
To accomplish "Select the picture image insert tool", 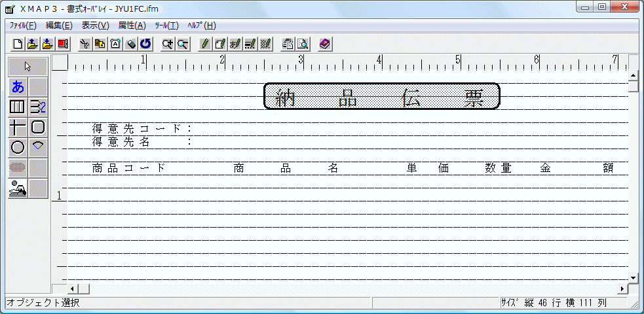I will tap(18, 188).
